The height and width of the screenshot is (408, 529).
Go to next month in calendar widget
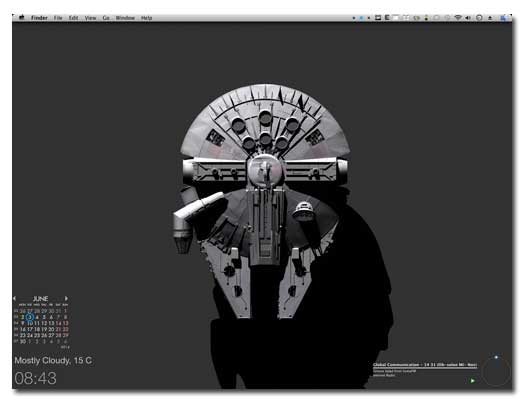pos(66,298)
